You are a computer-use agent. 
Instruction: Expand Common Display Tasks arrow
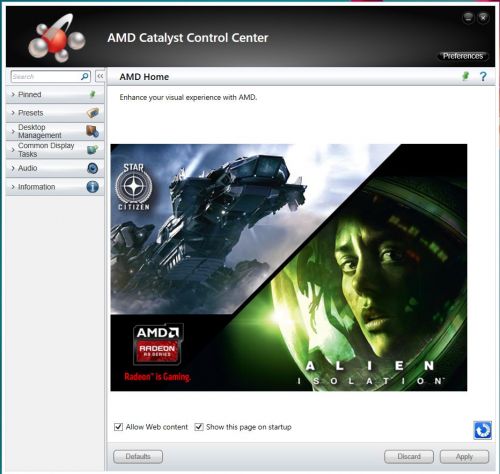click(x=13, y=150)
